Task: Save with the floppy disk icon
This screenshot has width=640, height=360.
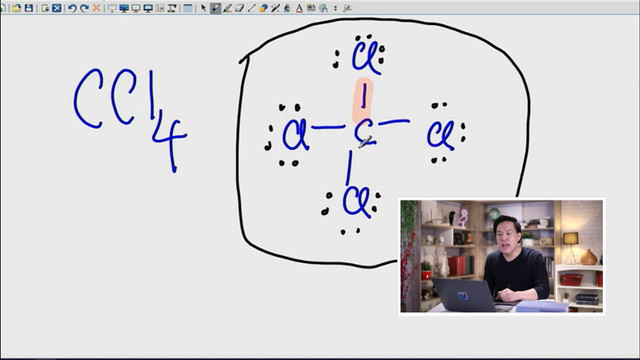Action: pos(29,8)
